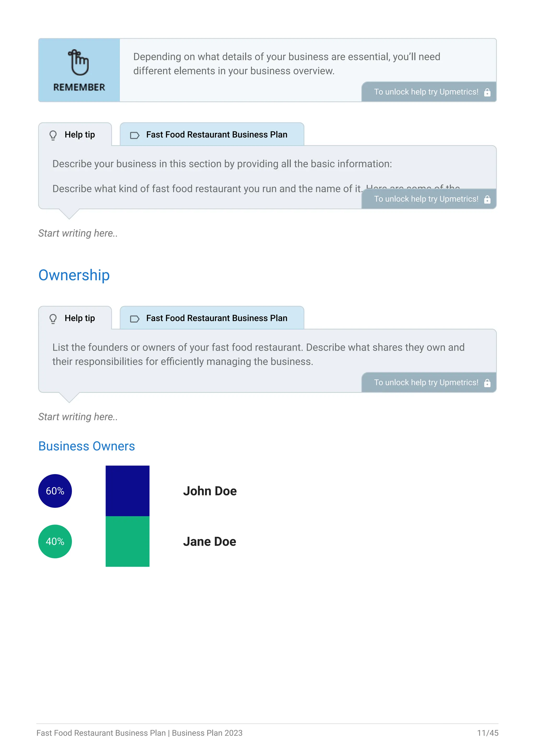Click the Remember pointing-hand icon

click(78, 63)
